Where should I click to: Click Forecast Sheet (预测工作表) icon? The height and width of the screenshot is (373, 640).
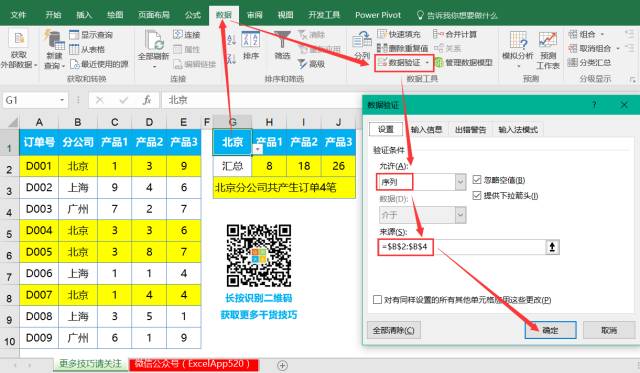pyautogui.click(x=547, y=40)
